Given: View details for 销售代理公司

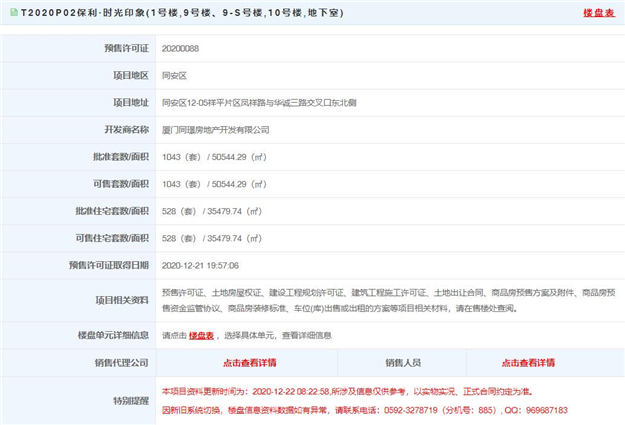Looking at the screenshot, I should [x=250, y=363].
